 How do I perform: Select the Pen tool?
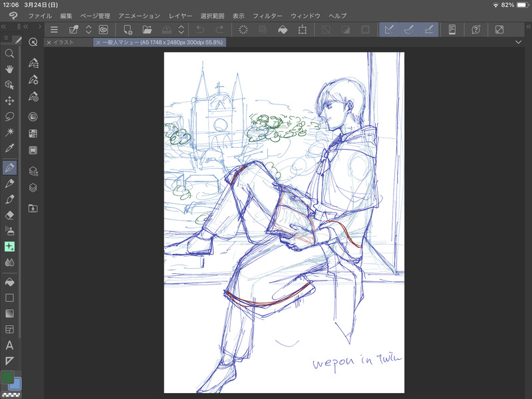[x=9, y=168]
